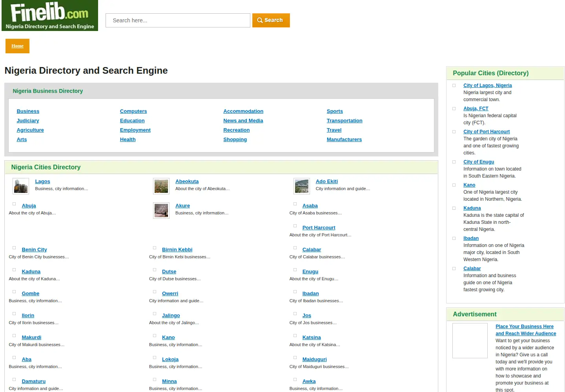The height and width of the screenshot is (392, 565).
Task: Open the Travel category link
Action: 334,130
